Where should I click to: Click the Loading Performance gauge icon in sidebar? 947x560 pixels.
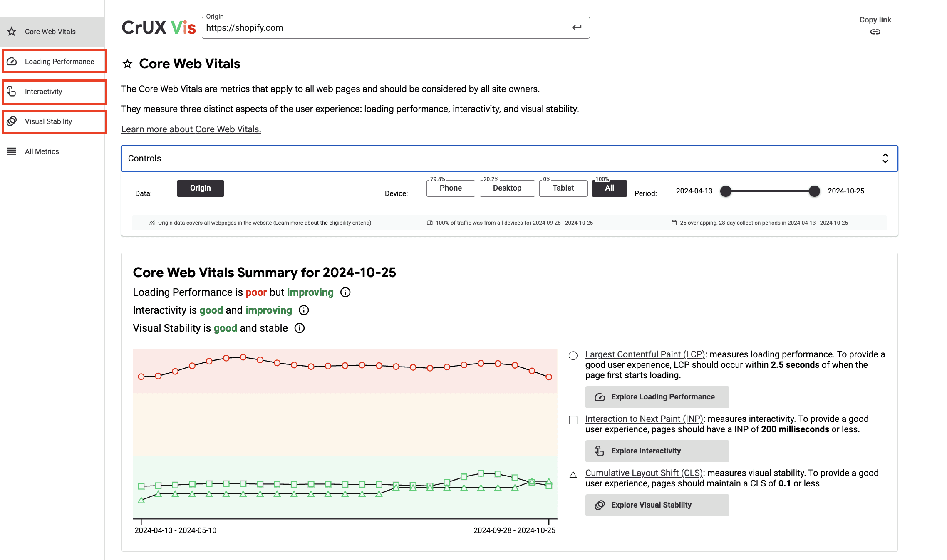tap(12, 62)
